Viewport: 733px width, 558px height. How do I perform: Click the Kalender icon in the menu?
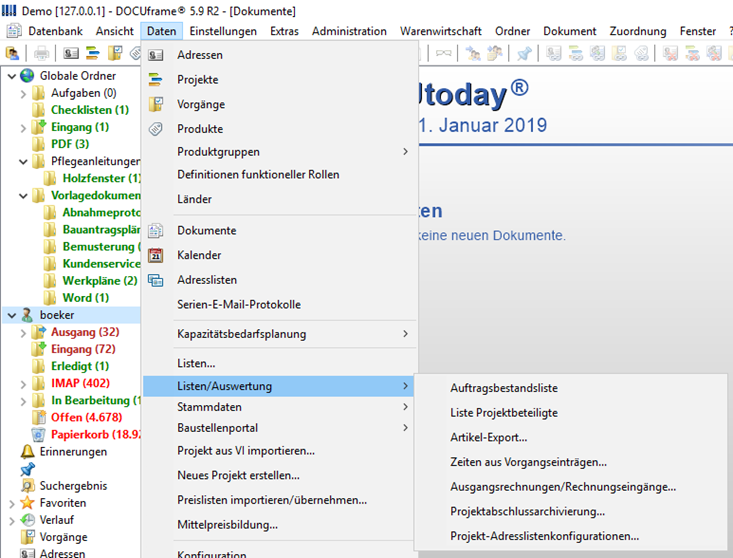pos(155,255)
